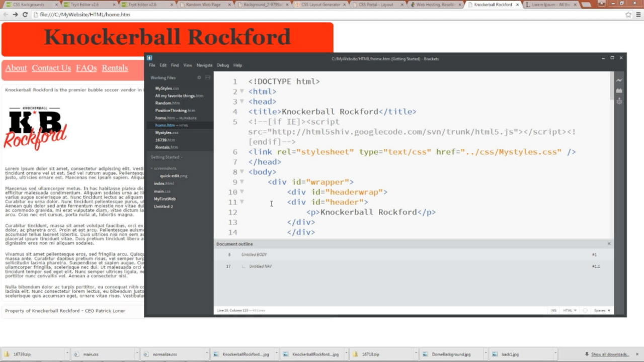
Task: Open the Find menu in Brackets
Action: [175, 65]
